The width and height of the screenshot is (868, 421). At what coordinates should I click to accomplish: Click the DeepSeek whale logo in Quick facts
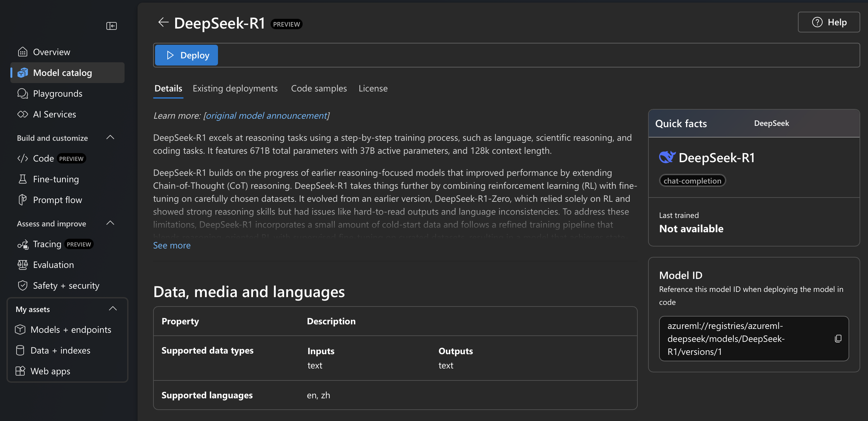tap(667, 157)
